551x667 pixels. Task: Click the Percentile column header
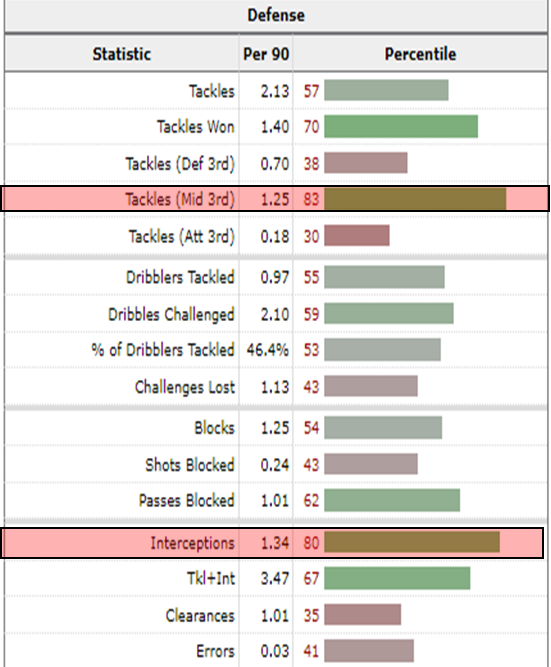pyautogui.click(x=420, y=54)
